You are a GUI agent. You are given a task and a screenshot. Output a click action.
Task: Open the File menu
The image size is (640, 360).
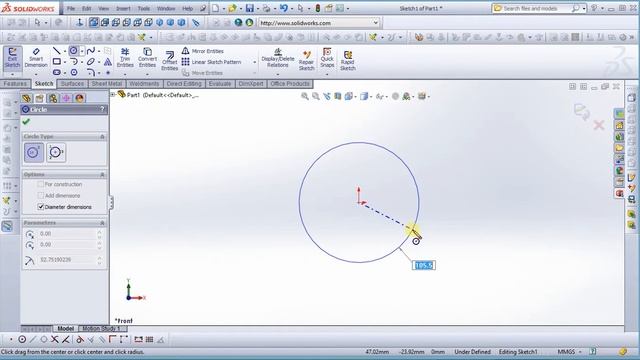[71, 8]
